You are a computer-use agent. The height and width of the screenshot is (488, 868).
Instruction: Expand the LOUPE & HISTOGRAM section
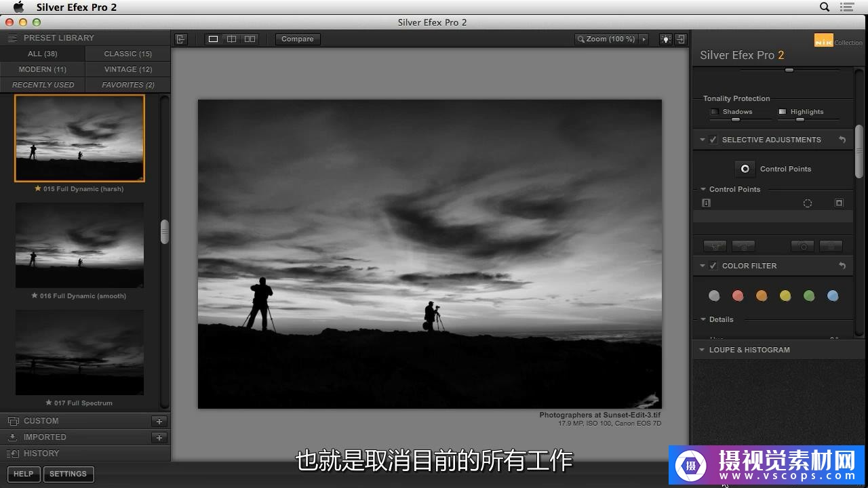[x=702, y=349]
